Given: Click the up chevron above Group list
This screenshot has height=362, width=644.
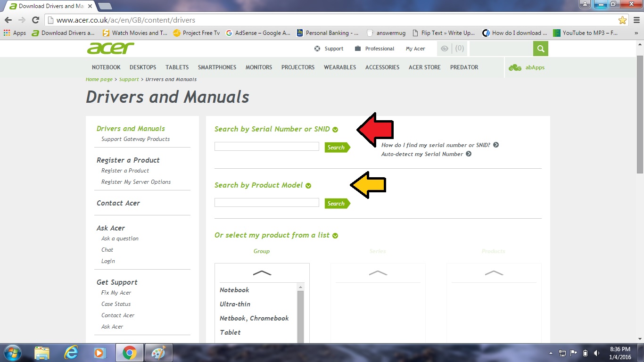Looking at the screenshot, I should click(262, 273).
